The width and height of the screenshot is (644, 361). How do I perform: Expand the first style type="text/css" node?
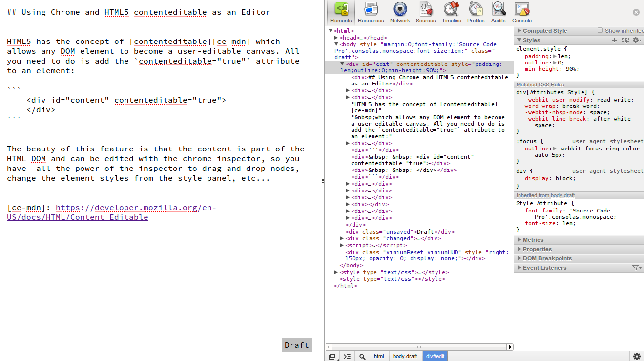tap(336, 272)
